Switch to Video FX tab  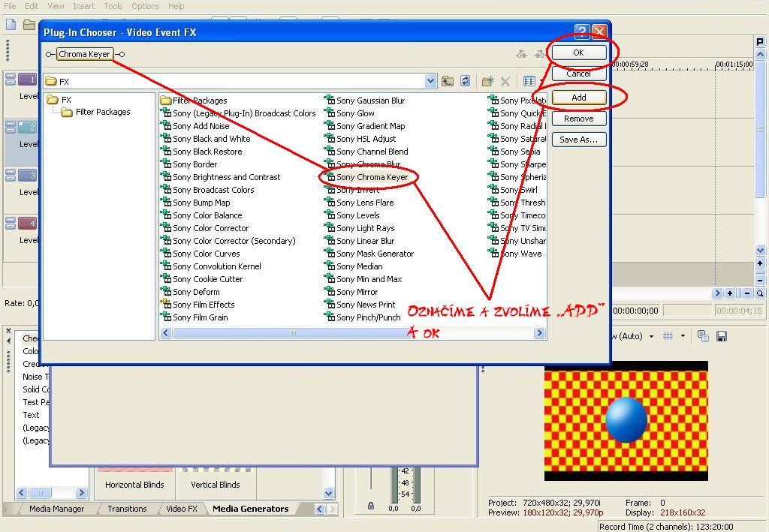point(182,509)
